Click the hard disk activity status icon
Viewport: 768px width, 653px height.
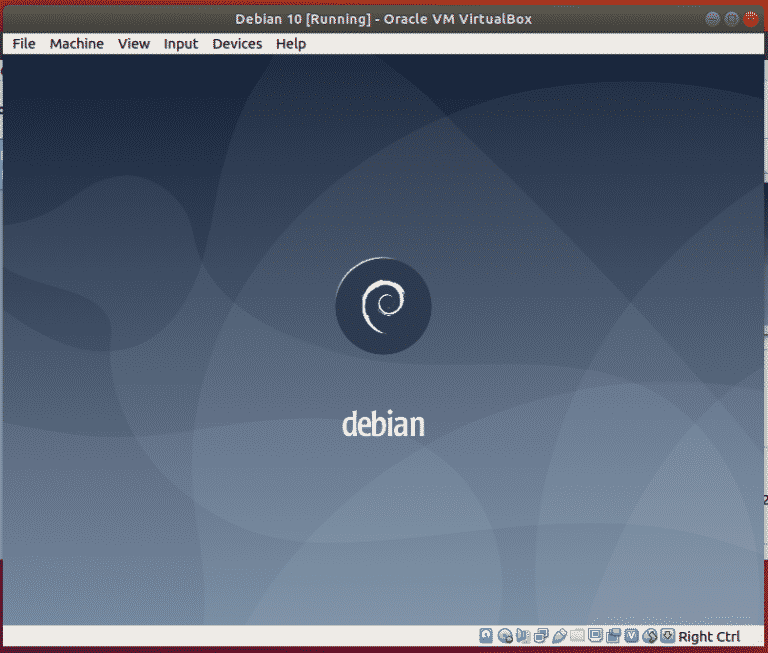486,636
